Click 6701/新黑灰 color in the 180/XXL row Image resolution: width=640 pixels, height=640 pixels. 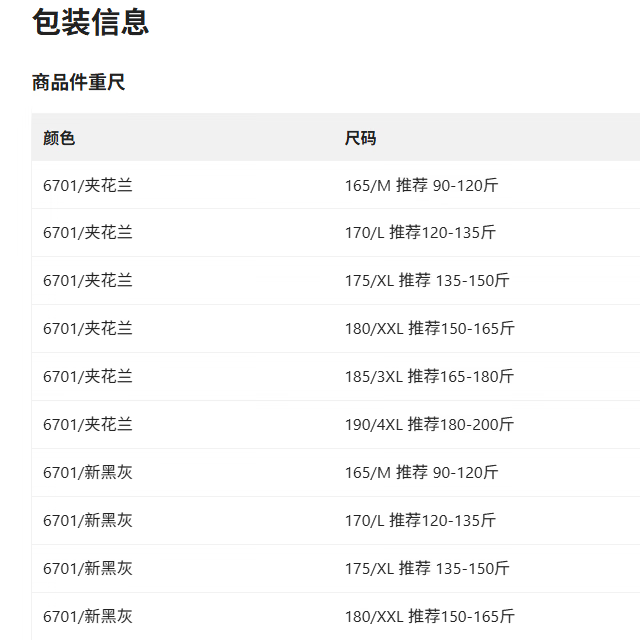tap(88, 617)
